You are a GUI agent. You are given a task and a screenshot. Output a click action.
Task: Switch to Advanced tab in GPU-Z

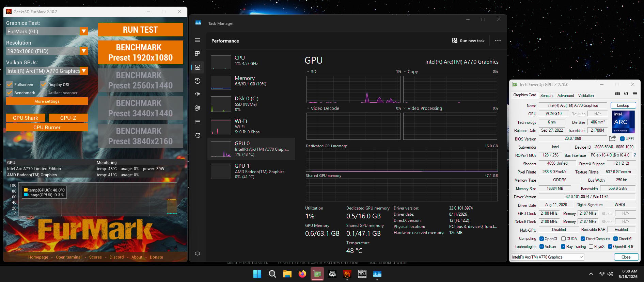pyautogui.click(x=566, y=96)
